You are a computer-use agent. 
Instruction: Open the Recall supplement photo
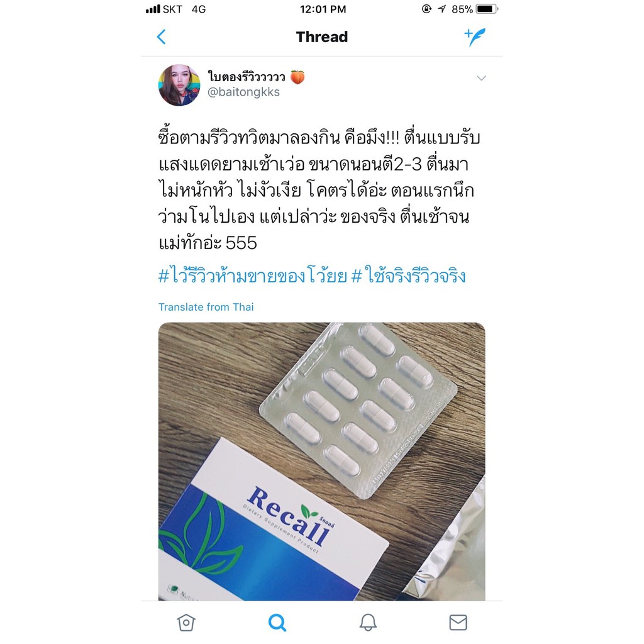[321, 462]
